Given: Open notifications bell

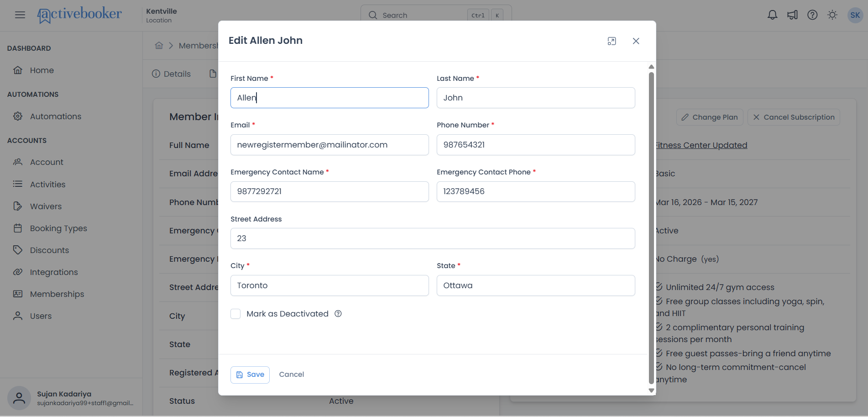Looking at the screenshot, I should click(x=772, y=15).
